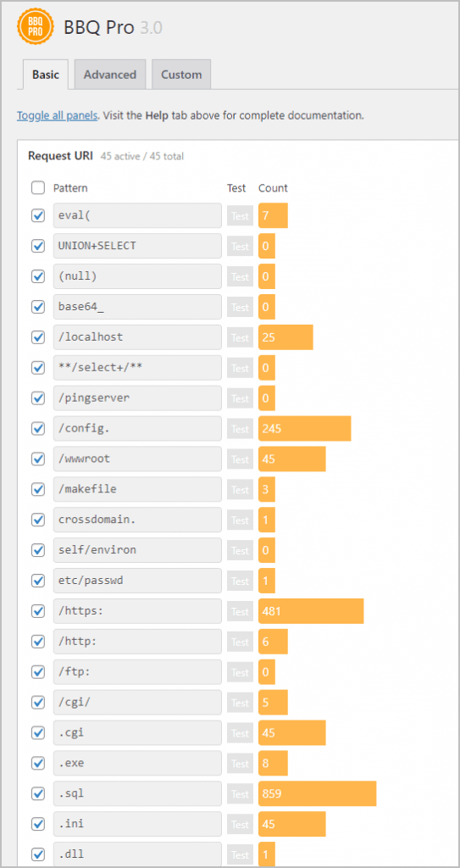Select the /wwwroot pattern text field

[137, 459]
